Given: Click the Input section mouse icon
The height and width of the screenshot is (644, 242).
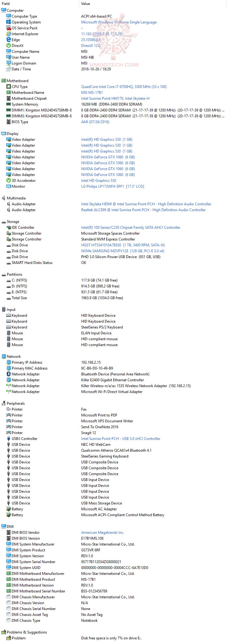Looking at the screenshot, I should coord(4,309).
